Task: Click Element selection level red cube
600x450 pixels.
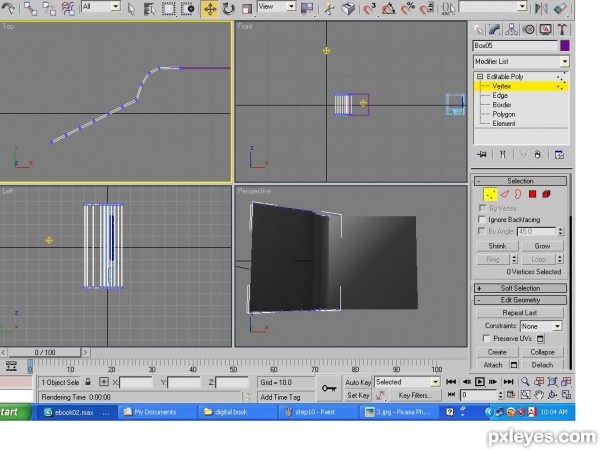Action: click(546, 194)
